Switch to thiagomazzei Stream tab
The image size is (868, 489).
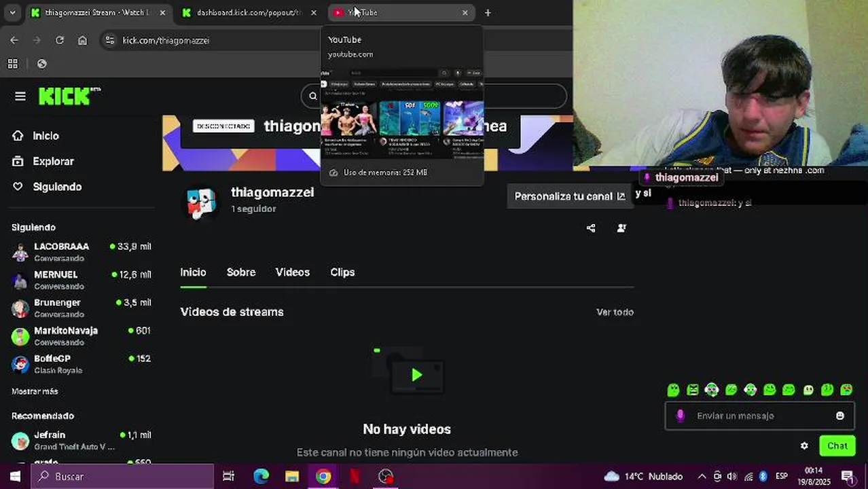tap(98, 12)
